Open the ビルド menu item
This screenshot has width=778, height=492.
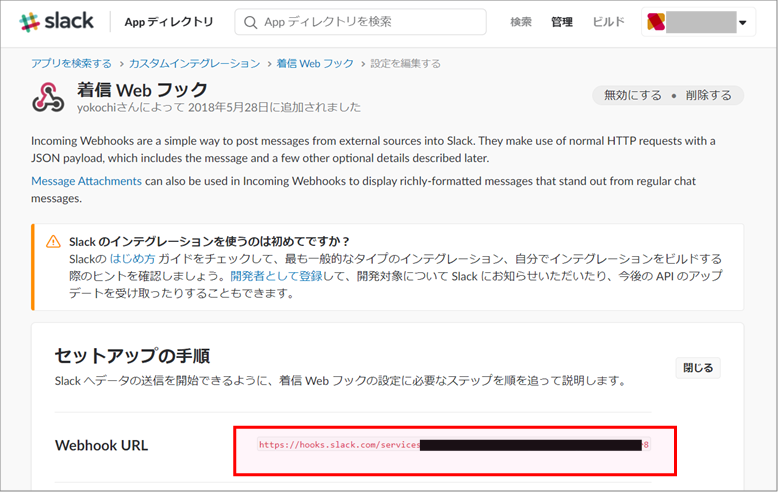[x=608, y=22]
